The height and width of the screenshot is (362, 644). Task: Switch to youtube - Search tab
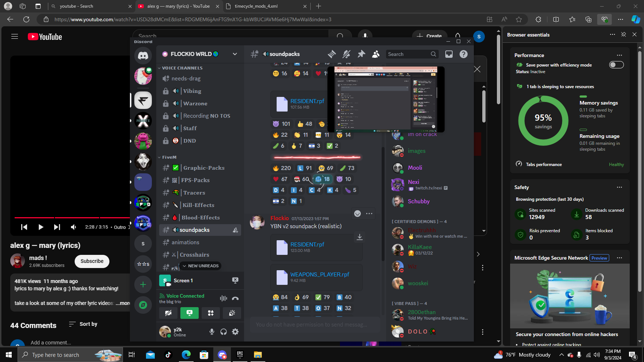pyautogui.click(x=91, y=6)
